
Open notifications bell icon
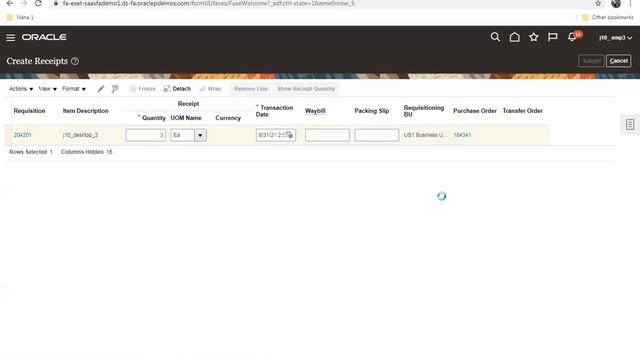[572, 37]
